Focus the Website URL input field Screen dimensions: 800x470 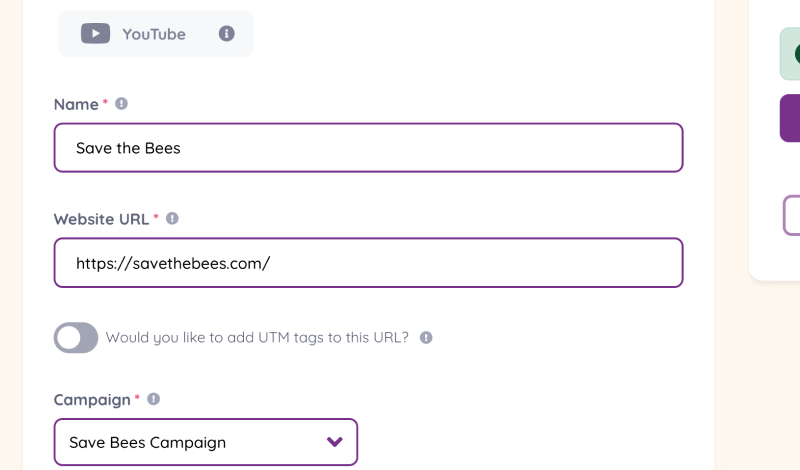368,263
